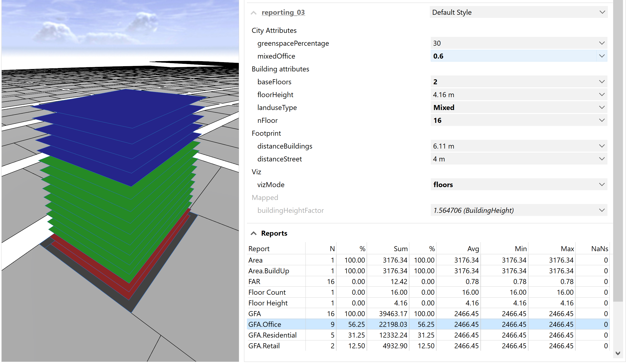Click the reporting_03 rule link
Viewport: 626px width, 364px height.
pos(283,12)
